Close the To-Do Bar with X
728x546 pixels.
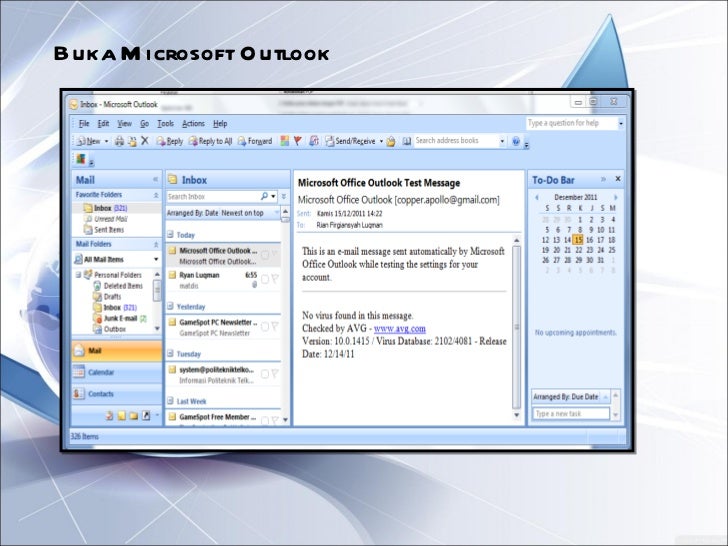618,179
